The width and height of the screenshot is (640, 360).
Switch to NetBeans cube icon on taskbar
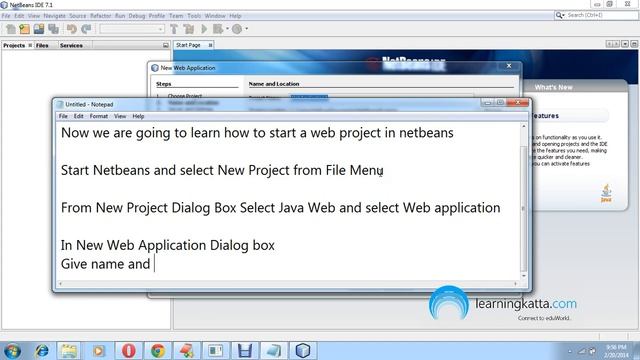coord(303,351)
